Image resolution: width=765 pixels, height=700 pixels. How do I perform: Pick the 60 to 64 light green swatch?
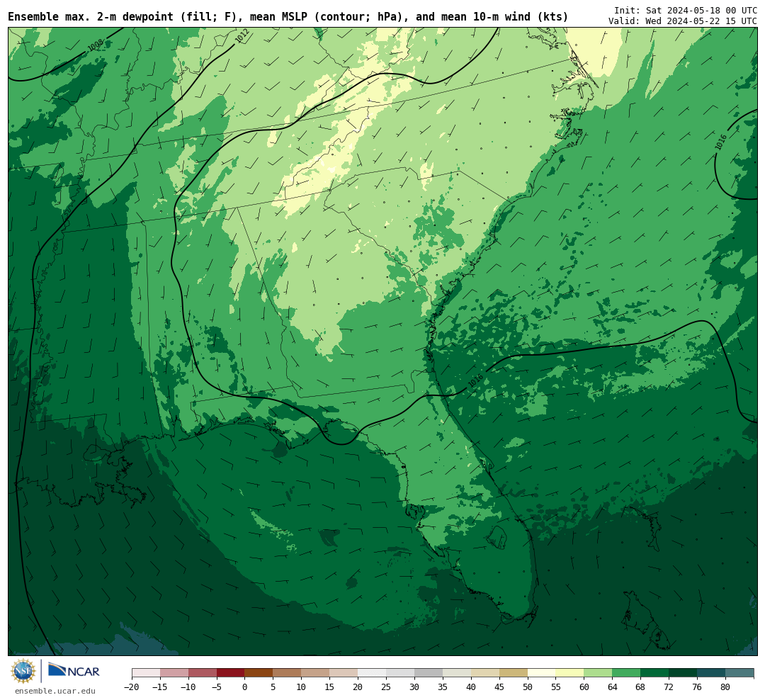point(599,673)
